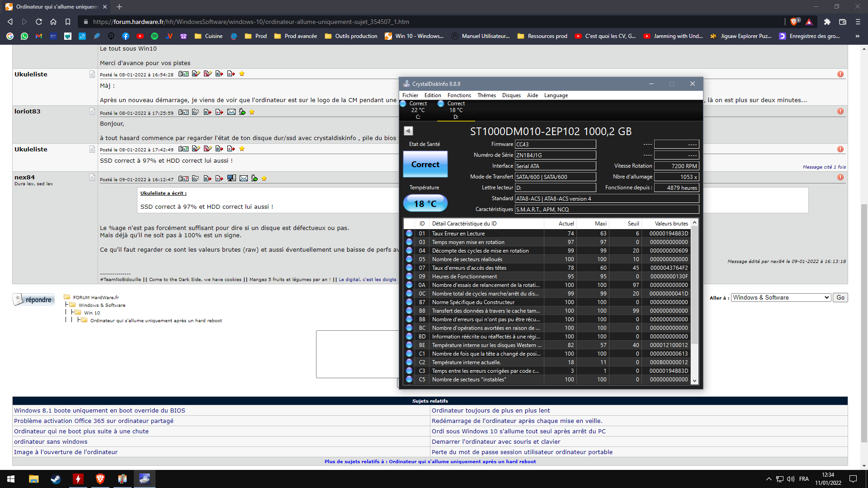Open the 'Ordinateur toujours de plus en plus lent' link
The width and height of the screenshot is (868, 488).
[491, 410]
